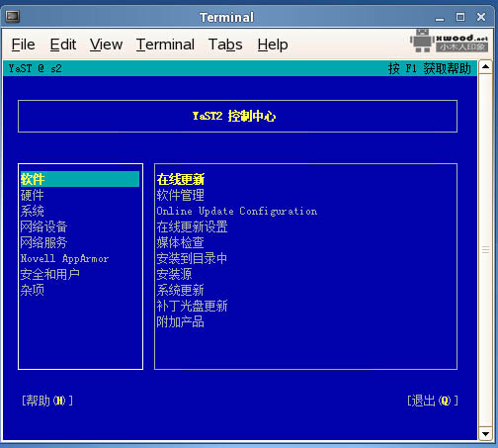Click the 退出(Q) button

point(433,401)
